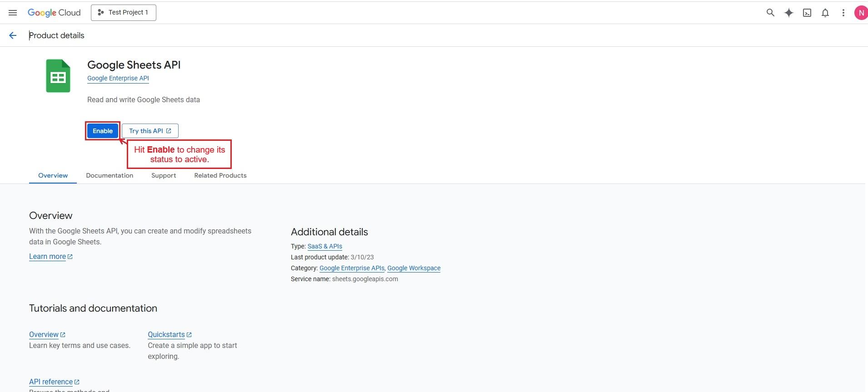Open the Quickstarts tutorial link

pos(166,334)
